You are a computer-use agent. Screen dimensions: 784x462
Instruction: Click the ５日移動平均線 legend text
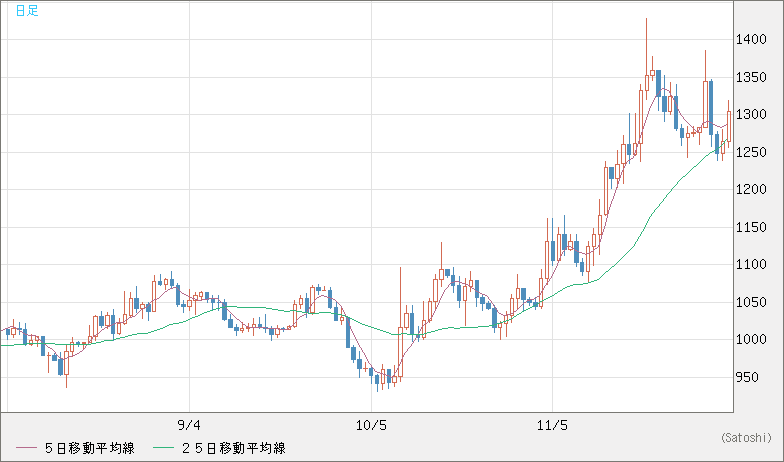click(90, 448)
